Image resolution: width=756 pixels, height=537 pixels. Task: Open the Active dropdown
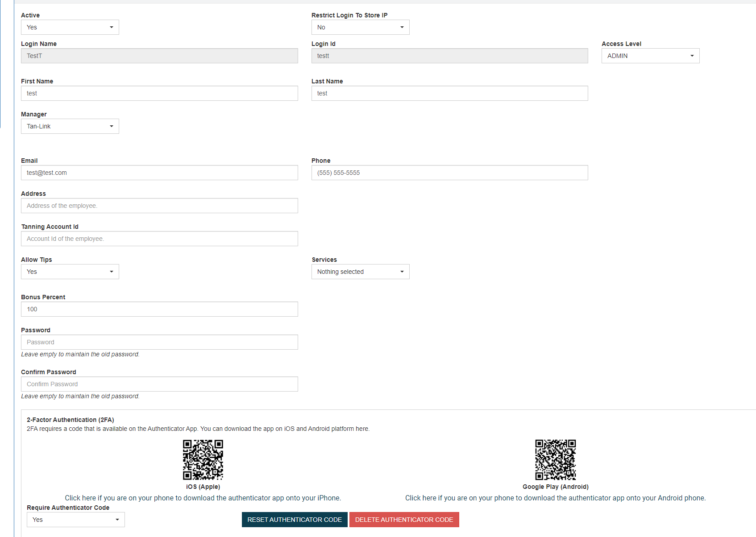point(70,27)
